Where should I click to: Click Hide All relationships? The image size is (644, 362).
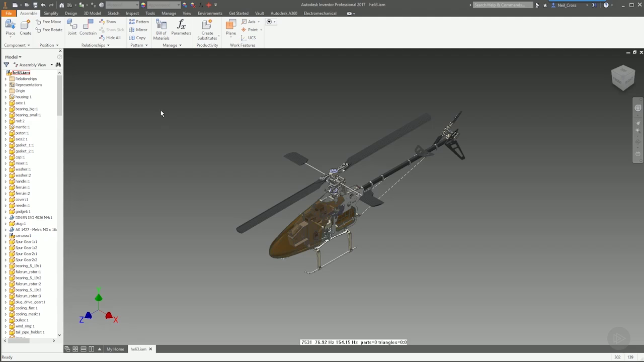click(110, 38)
